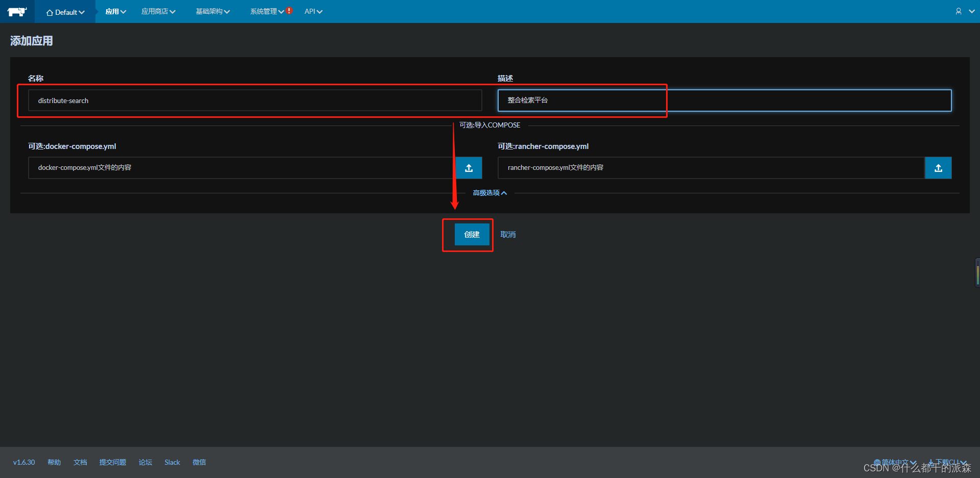Image resolution: width=980 pixels, height=478 pixels.
Task: Click the 取消 link
Action: click(508, 235)
